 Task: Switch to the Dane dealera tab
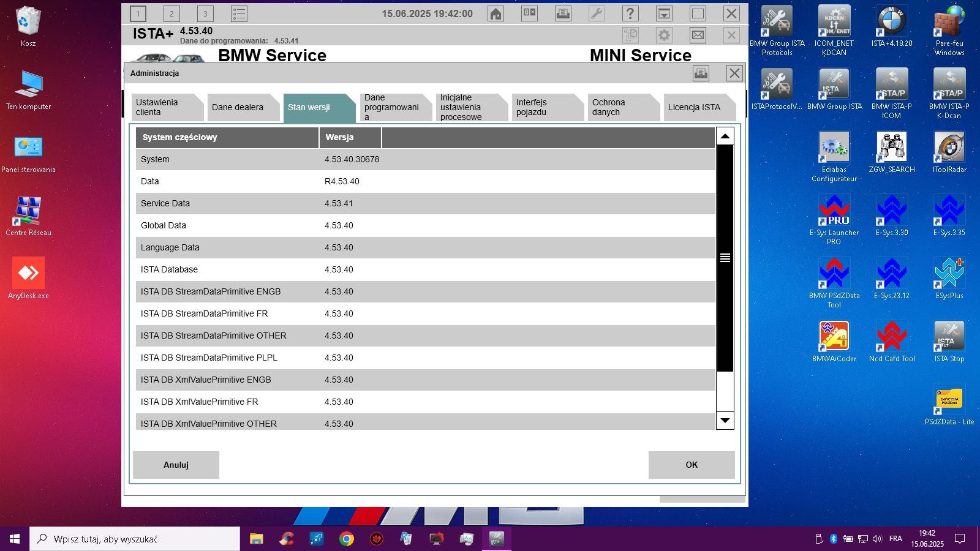pos(243,107)
